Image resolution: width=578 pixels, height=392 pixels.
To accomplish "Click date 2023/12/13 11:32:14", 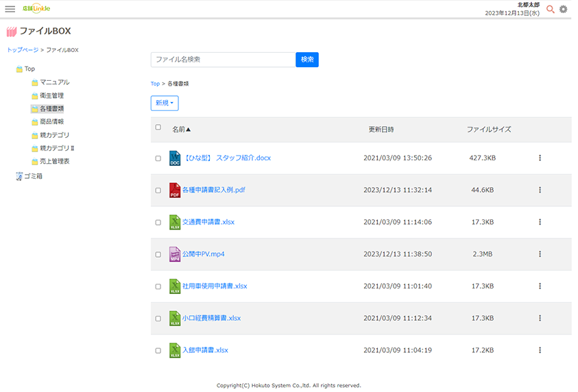I will click(398, 190).
